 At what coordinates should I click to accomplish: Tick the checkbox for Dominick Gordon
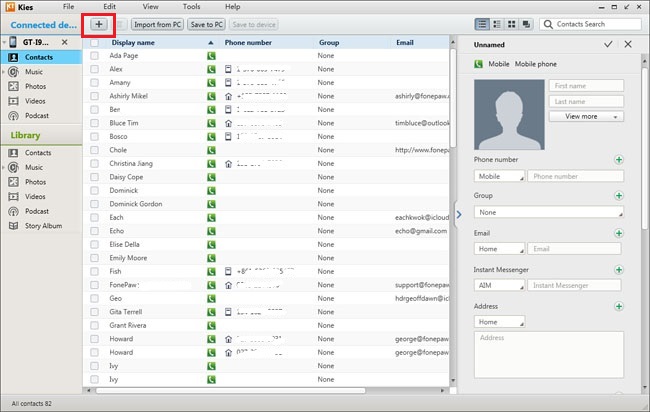pos(95,204)
